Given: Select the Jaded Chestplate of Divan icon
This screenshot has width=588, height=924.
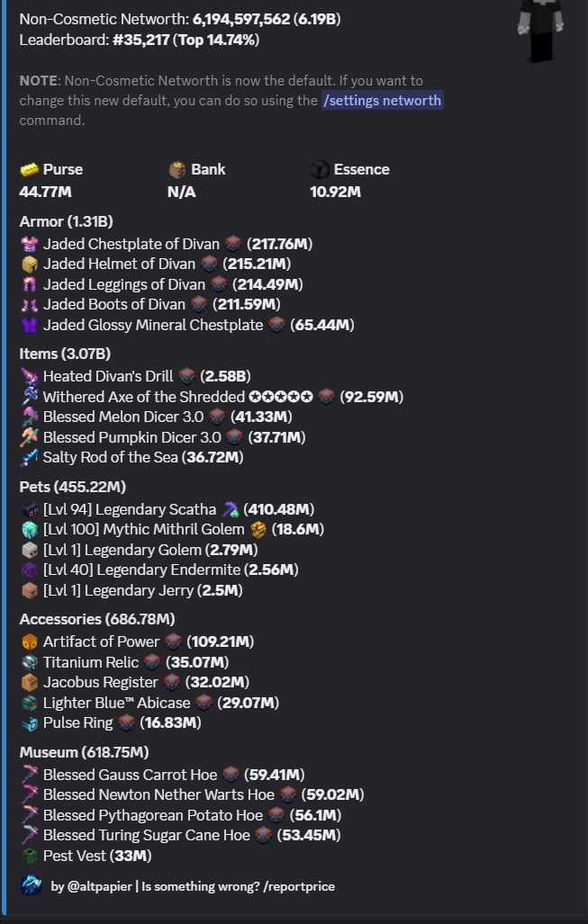Looking at the screenshot, I should pyautogui.click(x=30, y=244).
